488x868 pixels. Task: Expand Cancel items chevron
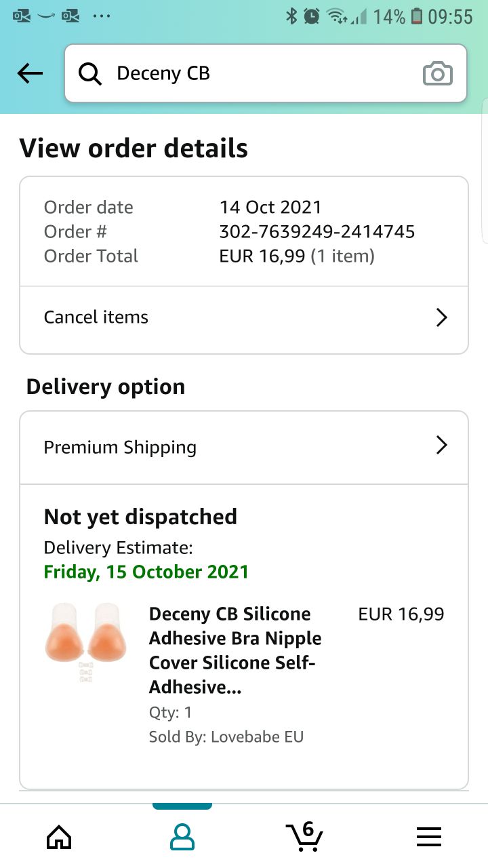(441, 317)
